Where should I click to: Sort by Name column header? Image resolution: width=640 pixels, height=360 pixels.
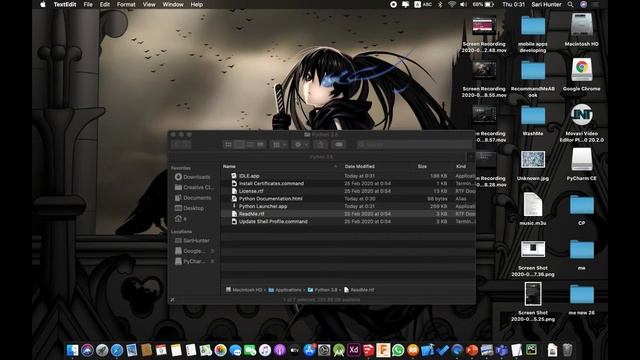229,167
